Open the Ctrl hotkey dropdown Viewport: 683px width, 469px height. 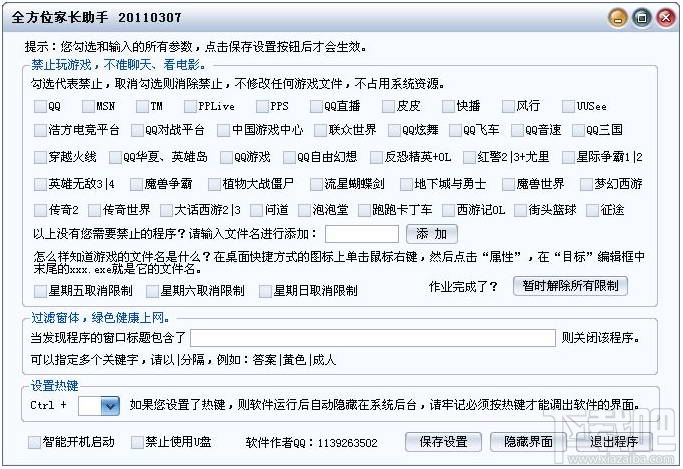(x=110, y=406)
